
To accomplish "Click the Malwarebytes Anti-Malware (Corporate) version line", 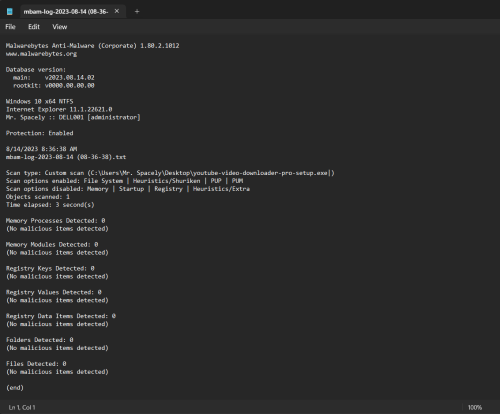I will (93, 46).
